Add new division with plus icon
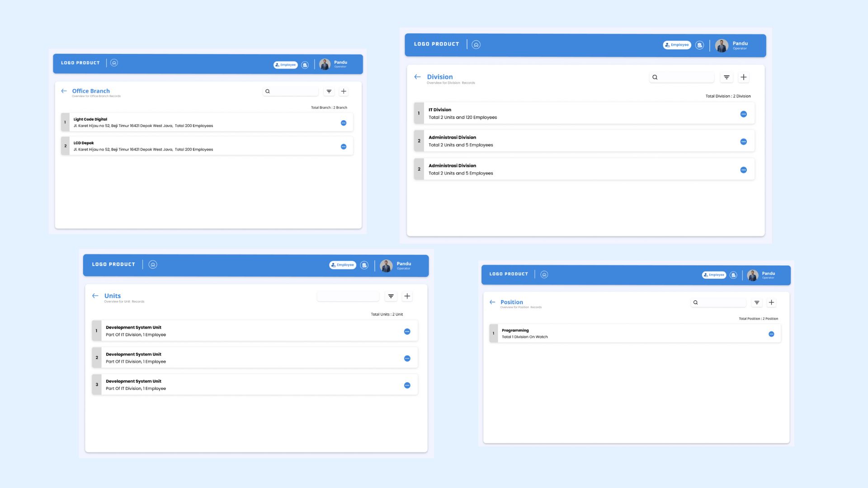868x488 pixels. 744,77
